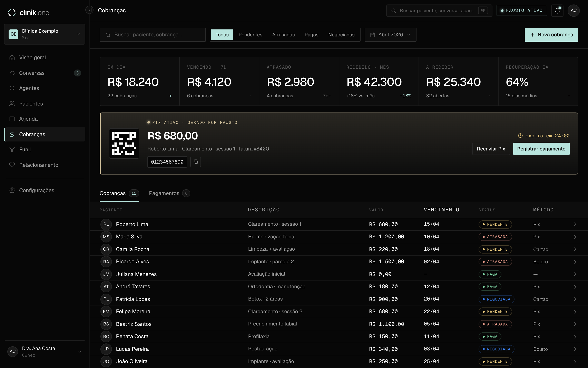This screenshot has width=588, height=368.
Task: Click the Cobranças dollar icon
Action: click(x=12, y=134)
